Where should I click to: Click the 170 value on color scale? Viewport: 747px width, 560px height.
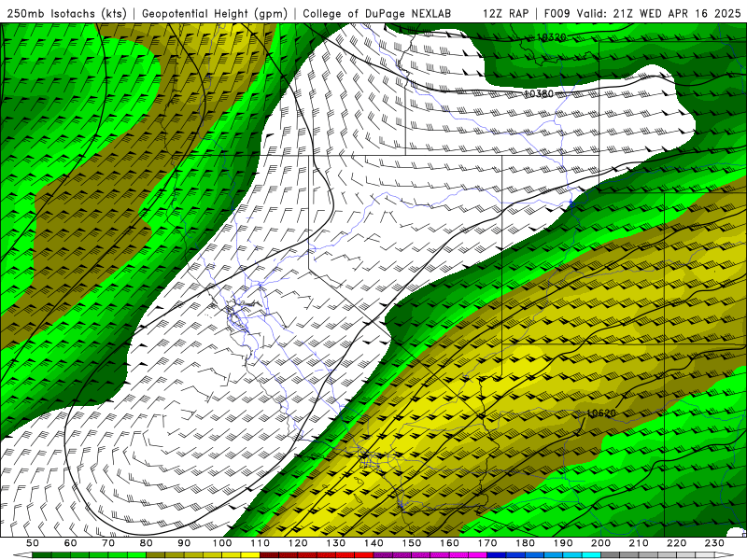[x=487, y=543]
